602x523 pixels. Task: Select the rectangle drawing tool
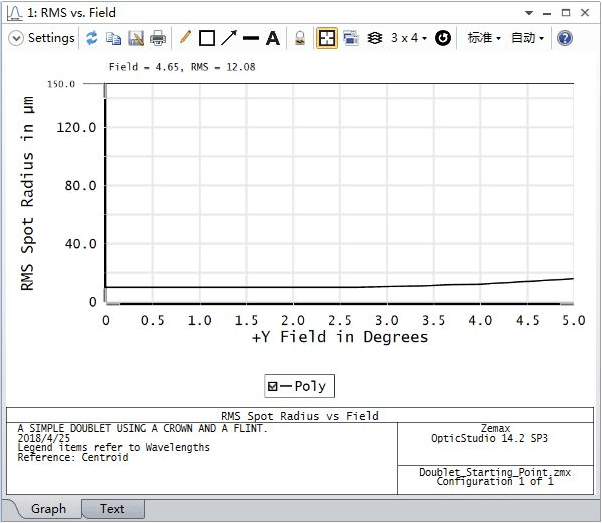tap(207, 38)
